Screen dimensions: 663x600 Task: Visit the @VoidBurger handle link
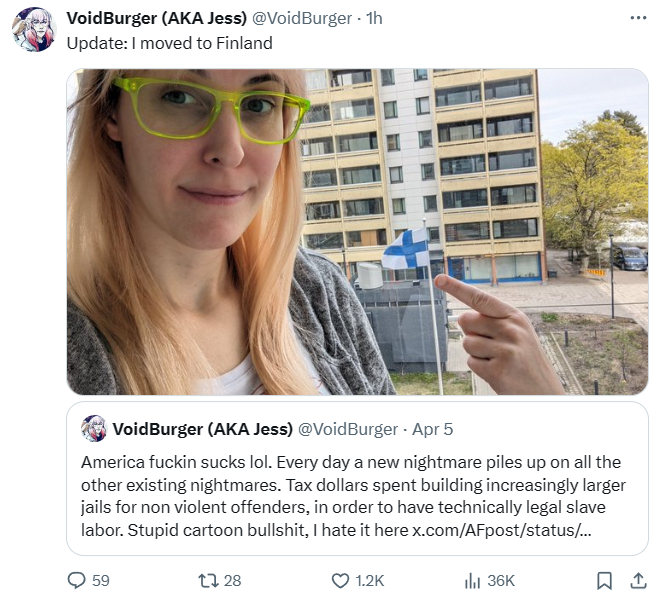pyautogui.click(x=302, y=18)
